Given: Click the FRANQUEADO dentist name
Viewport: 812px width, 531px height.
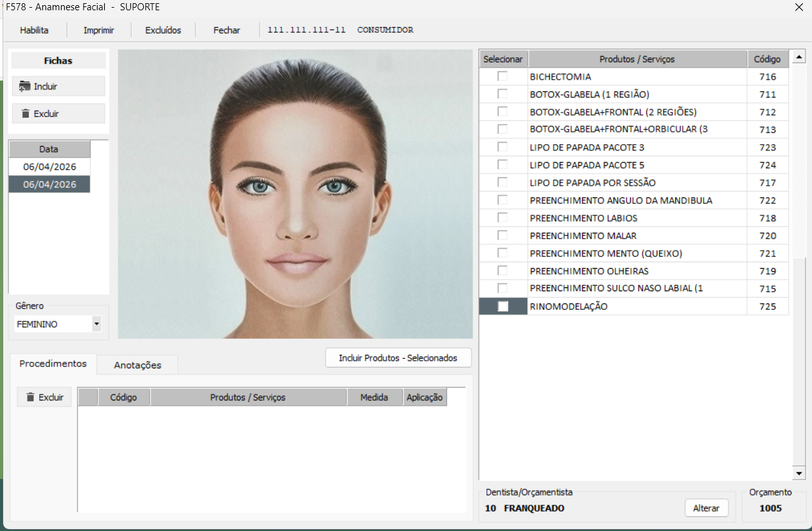Looking at the screenshot, I should click(534, 508).
